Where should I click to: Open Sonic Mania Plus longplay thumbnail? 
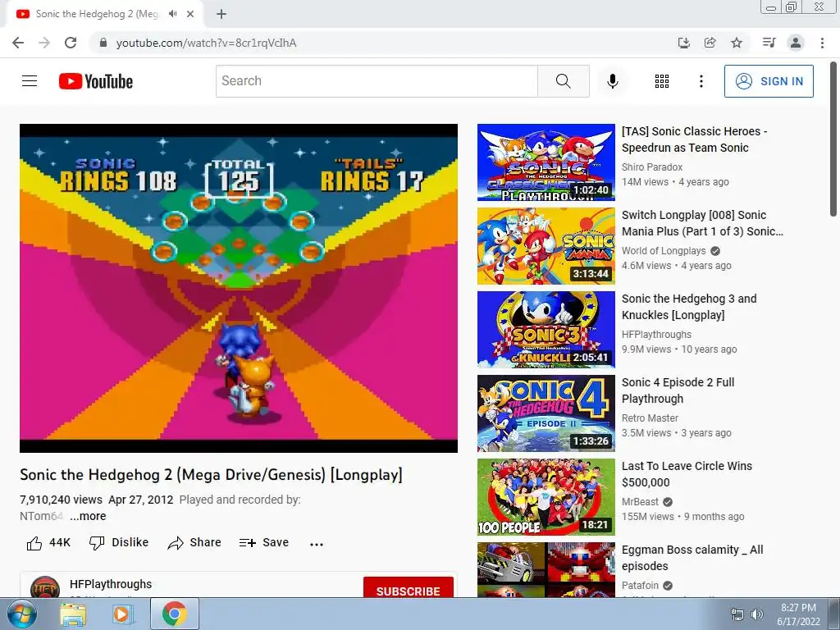pyautogui.click(x=546, y=246)
